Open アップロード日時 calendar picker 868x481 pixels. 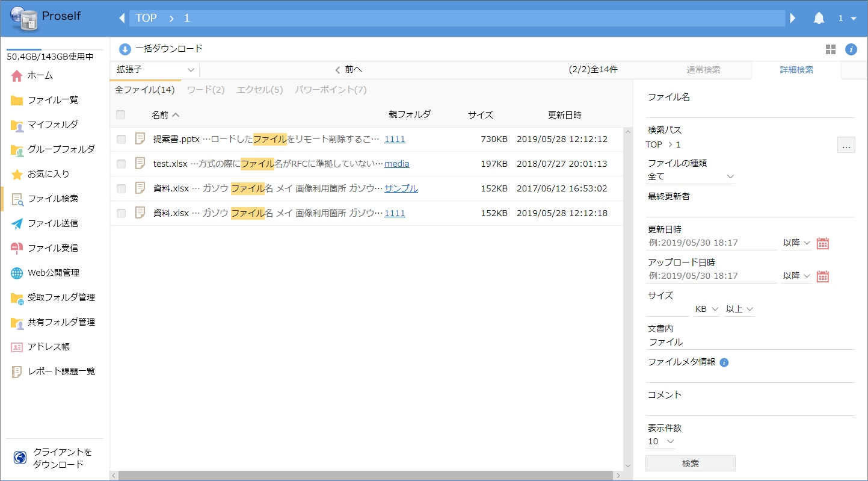823,276
